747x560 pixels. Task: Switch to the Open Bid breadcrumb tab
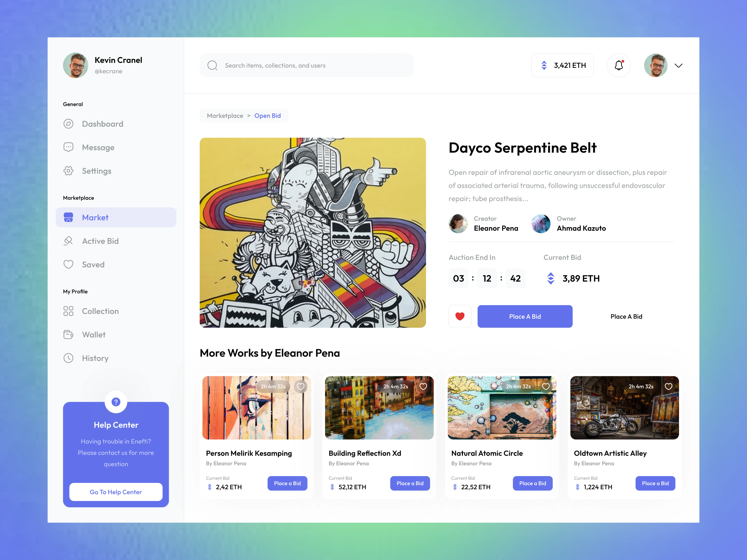click(x=268, y=115)
